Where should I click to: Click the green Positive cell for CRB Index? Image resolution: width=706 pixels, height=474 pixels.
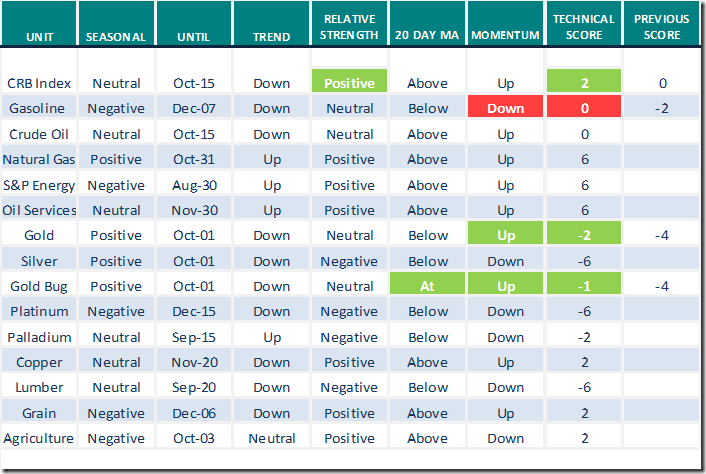pos(349,83)
